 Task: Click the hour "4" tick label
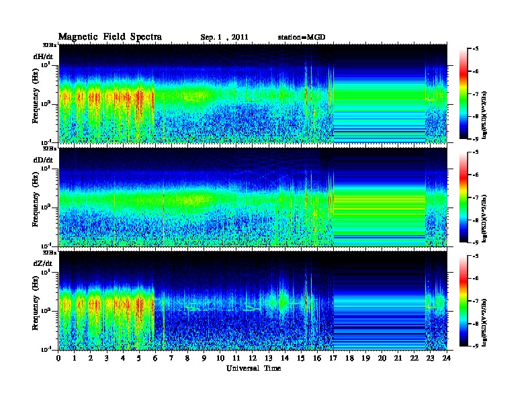(123, 358)
